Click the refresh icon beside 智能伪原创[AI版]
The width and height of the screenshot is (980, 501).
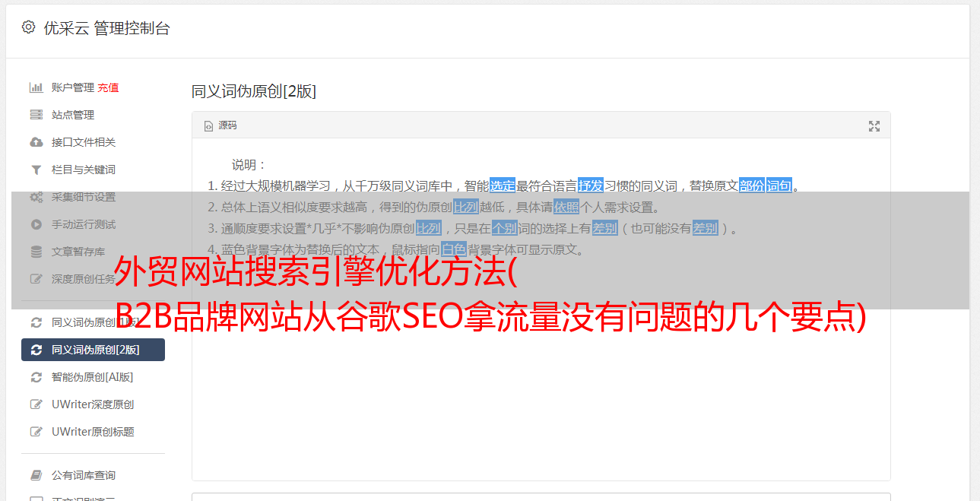pyautogui.click(x=36, y=377)
